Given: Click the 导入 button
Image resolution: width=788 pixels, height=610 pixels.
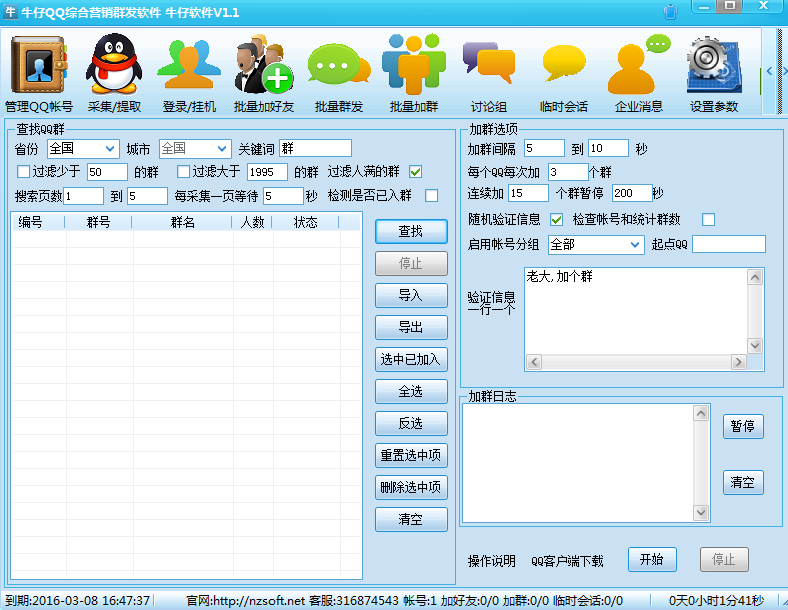Looking at the screenshot, I should (411, 295).
